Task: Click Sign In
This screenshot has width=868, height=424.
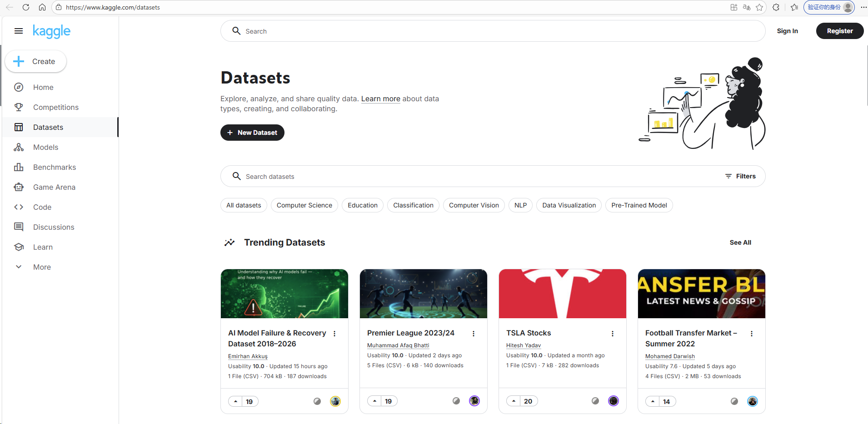Action: (787, 31)
